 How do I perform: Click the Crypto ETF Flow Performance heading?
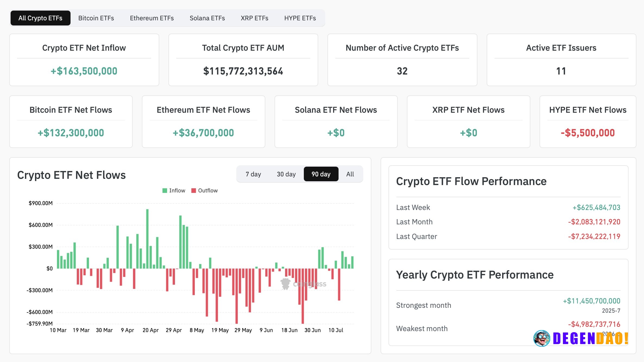[x=471, y=182]
